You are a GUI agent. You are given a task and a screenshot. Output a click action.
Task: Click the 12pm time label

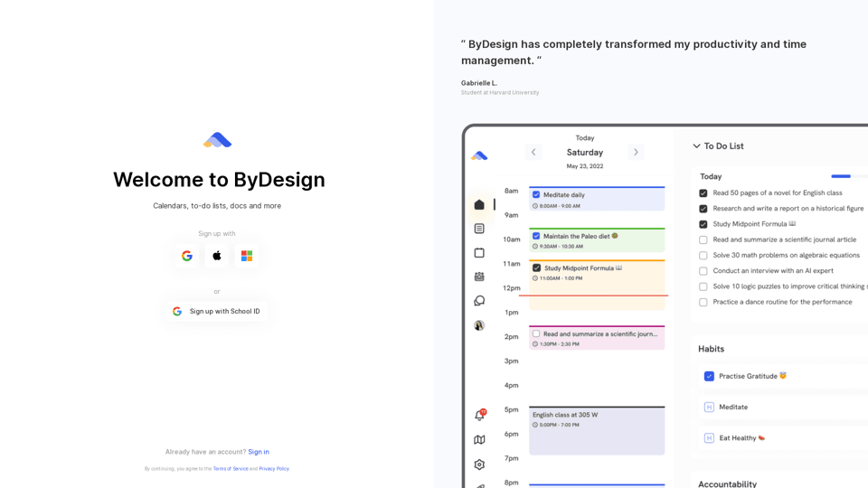pos(512,288)
